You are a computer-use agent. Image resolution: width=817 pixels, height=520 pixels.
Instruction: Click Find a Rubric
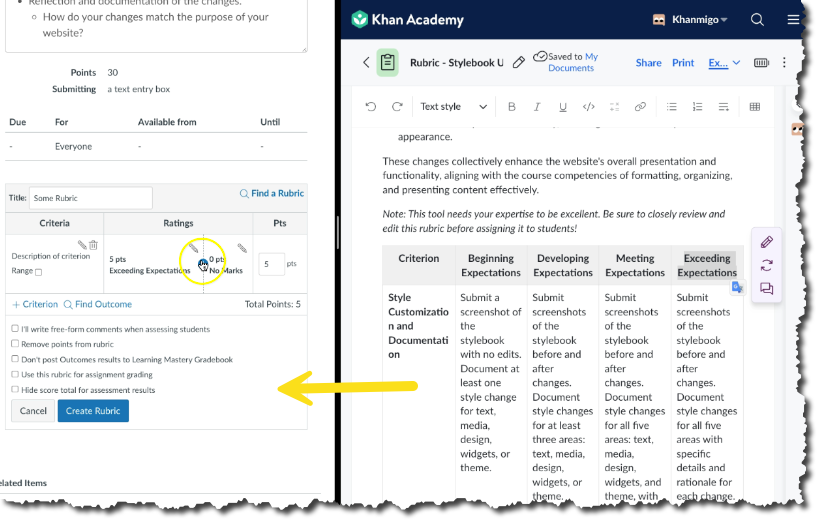(x=271, y=193)
